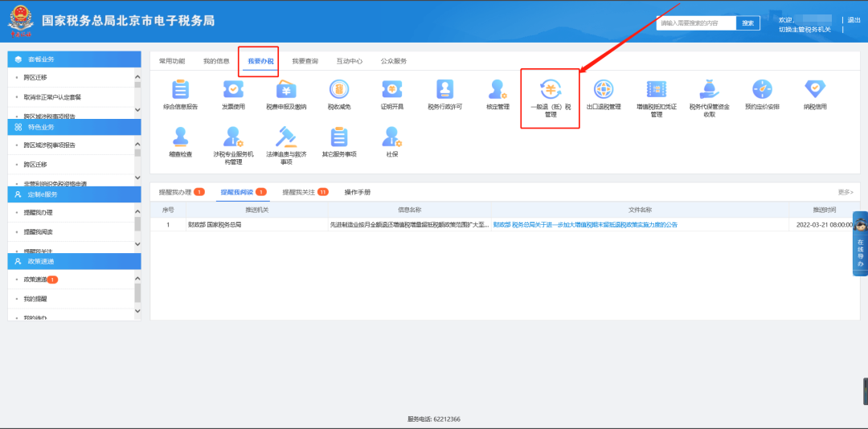
Task: Click 特色业务 list scroll-down arrow
Action: click(x=137, y=178)
